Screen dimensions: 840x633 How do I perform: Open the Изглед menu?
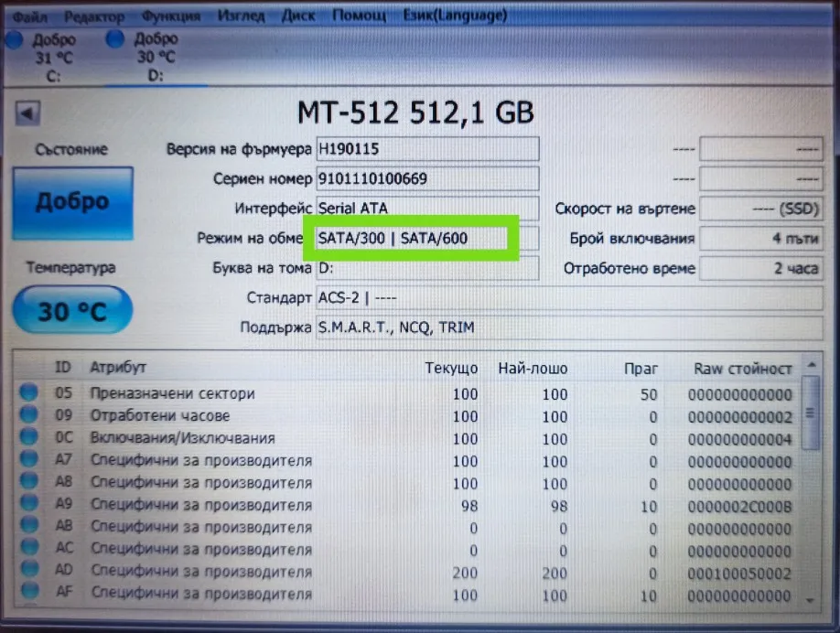point(241,16)
